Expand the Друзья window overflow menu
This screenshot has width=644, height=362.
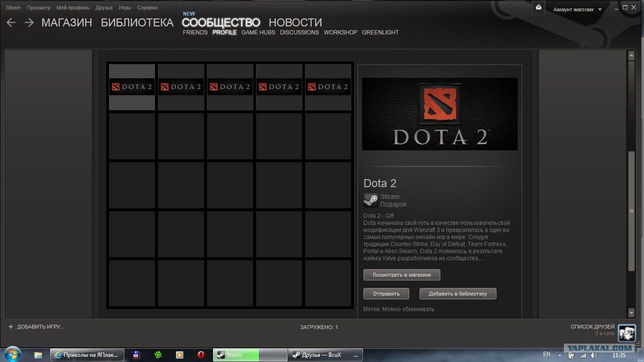pyautogui.click(x=356, y=355)
